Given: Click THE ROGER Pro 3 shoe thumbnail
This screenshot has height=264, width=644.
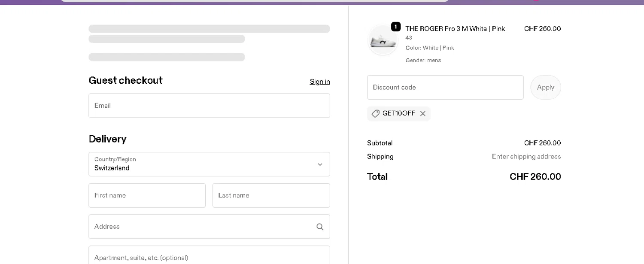Looking at the screenshot, I should 383,40.
